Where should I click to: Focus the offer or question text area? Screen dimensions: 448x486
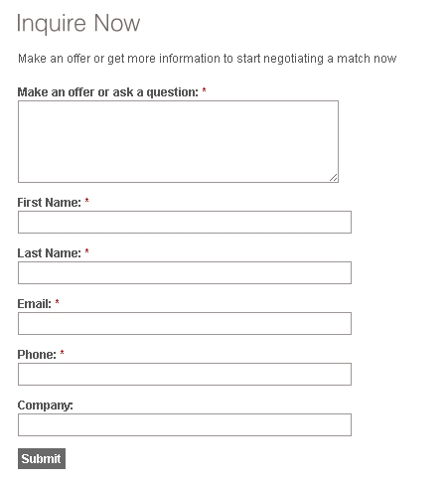click(x=178, y=141)
